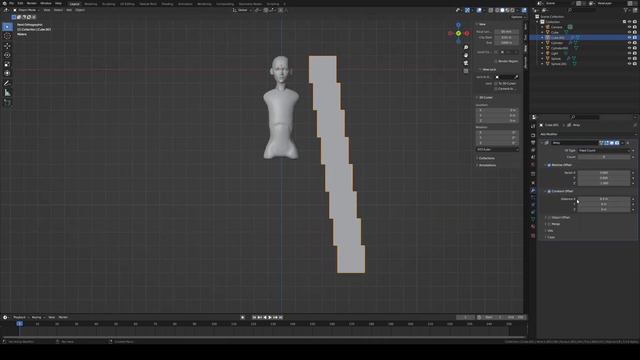Screen dimensions: 640x360
Task: Collapse the Array modifier panel
Action: point(542,143)
